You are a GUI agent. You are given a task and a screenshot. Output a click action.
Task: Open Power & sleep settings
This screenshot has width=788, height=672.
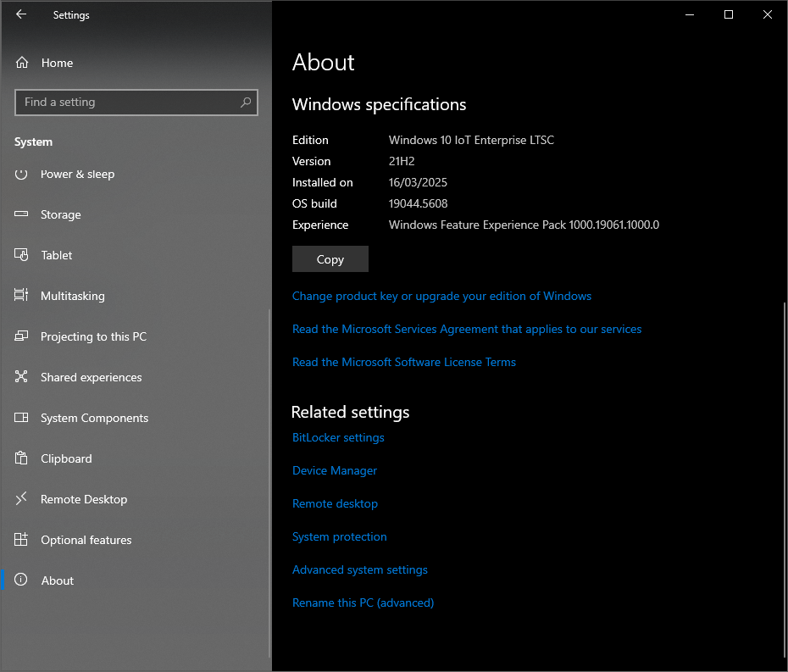[77, 174]
